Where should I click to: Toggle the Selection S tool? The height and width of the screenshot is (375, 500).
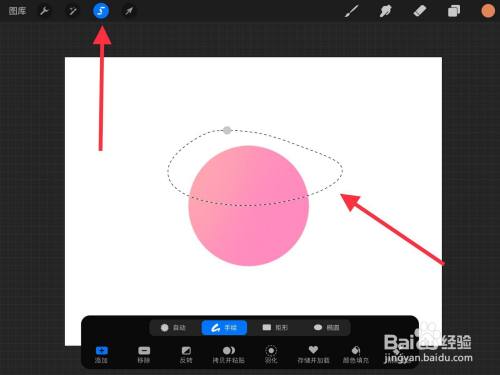pyautogui.click(x=101, y=11)
